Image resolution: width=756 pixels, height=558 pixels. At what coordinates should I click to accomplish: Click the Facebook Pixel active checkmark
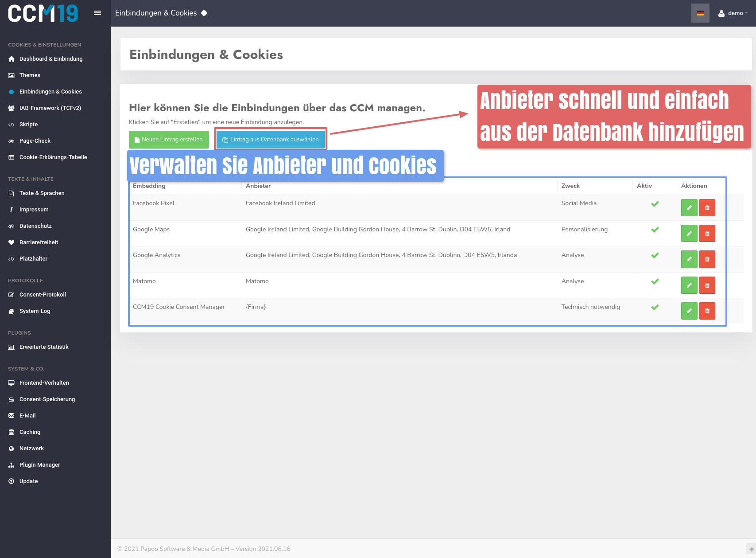655,204
